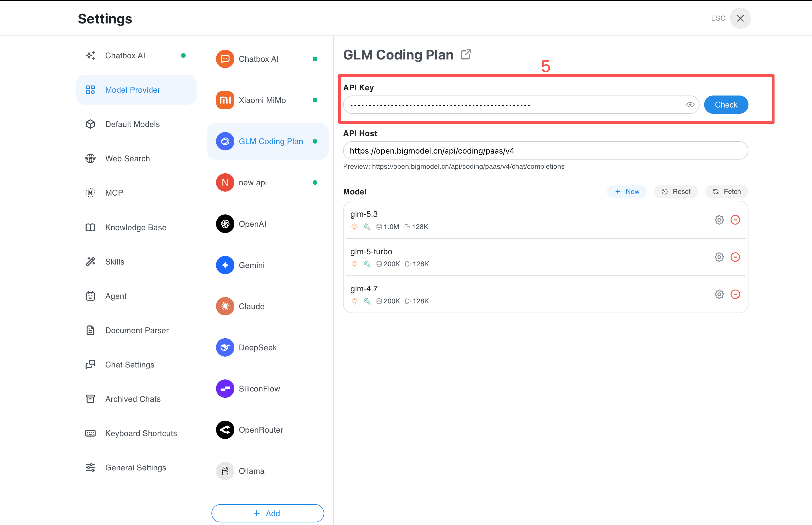Remove the glm-4.7 model
This screenshot has height=525, width=812.
(x=735, y=294)
